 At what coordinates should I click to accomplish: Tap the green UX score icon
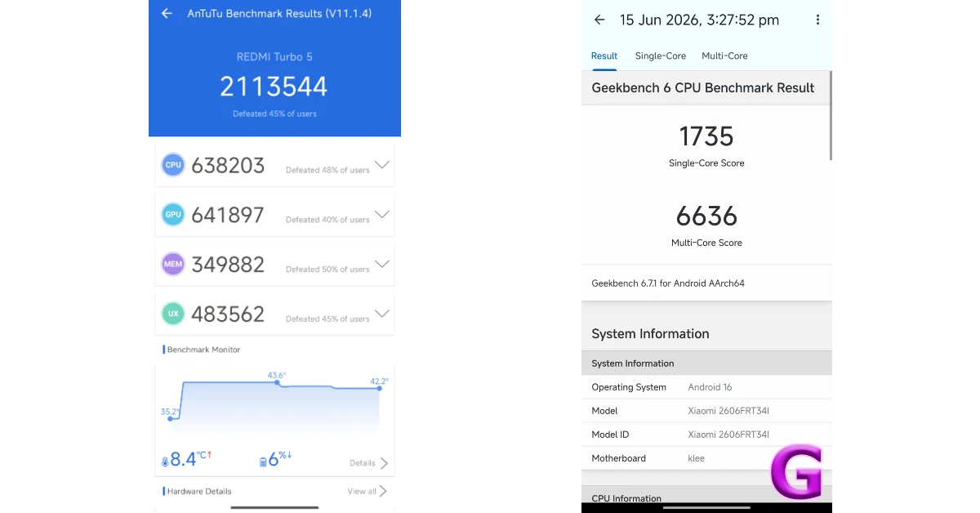coord(173,314)
